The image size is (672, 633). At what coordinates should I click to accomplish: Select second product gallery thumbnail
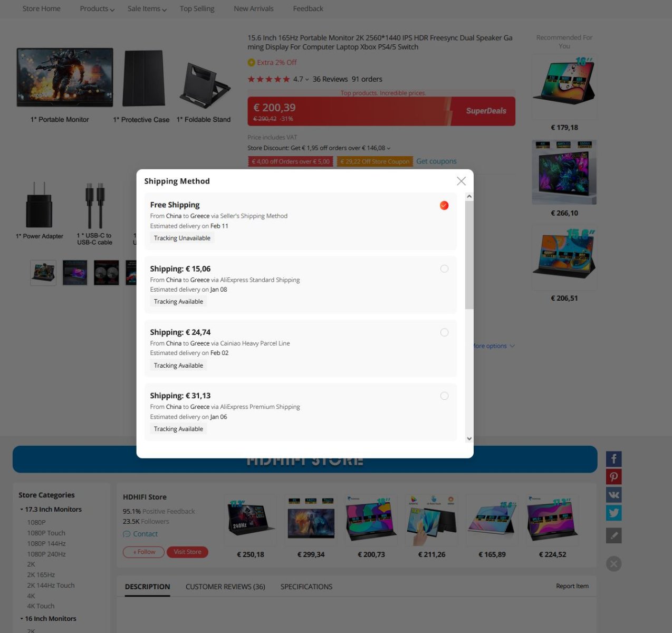click(x=75, y=273)
